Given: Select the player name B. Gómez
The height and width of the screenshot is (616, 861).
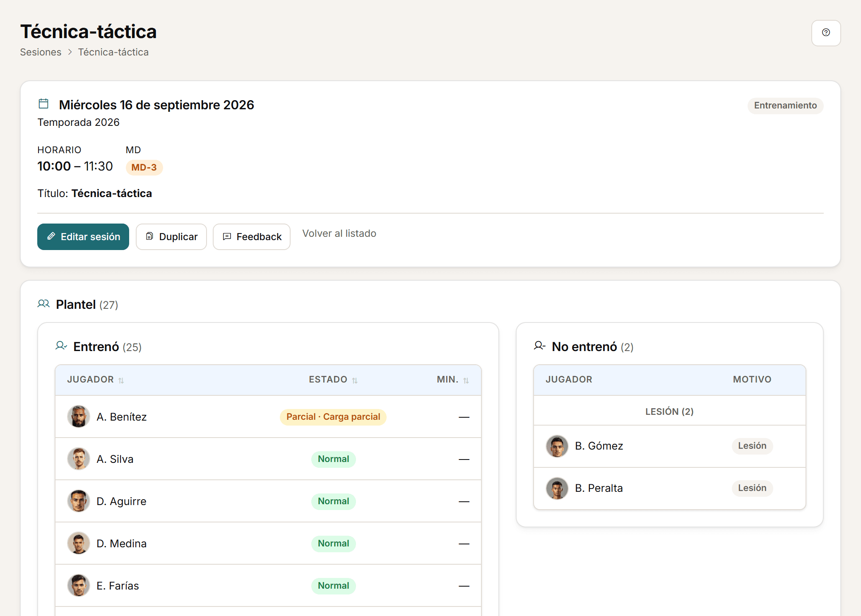Looking at the screenshot, I should coord(599,446).
